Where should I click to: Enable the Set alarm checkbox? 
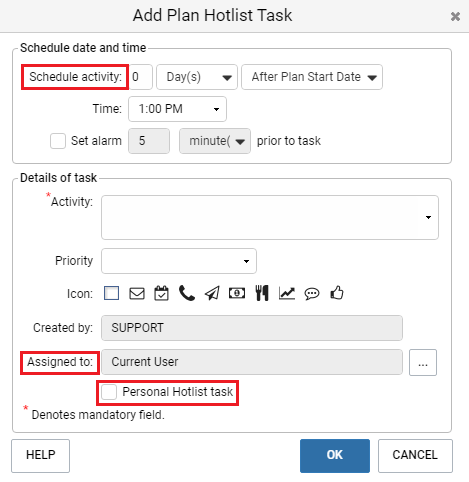(58, 141)
